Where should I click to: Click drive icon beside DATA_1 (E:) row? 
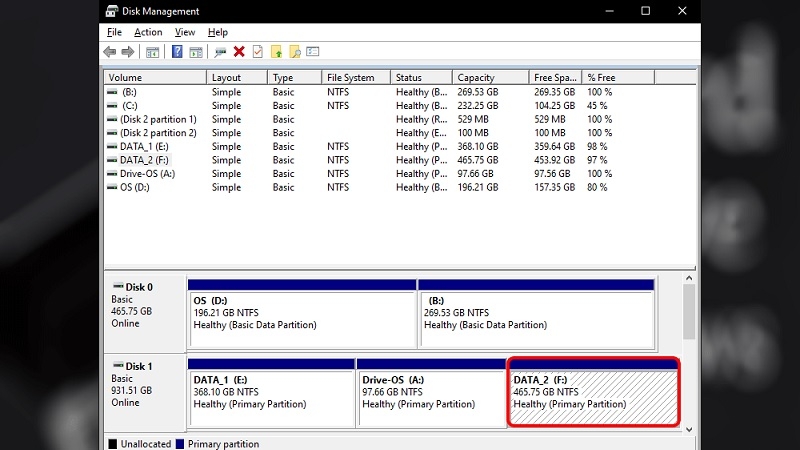(x=112, y=146)
